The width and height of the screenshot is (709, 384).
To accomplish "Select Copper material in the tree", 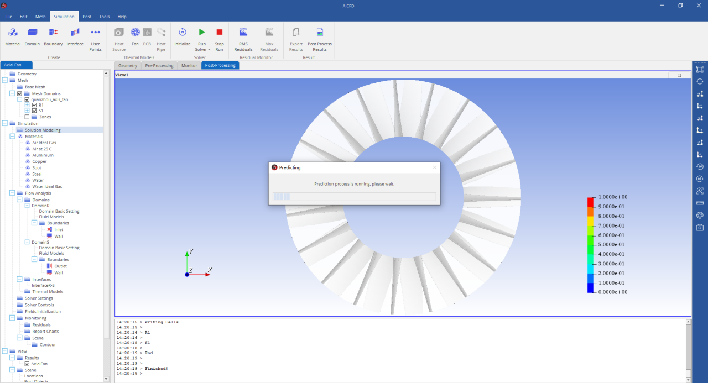I will point(39,161).
